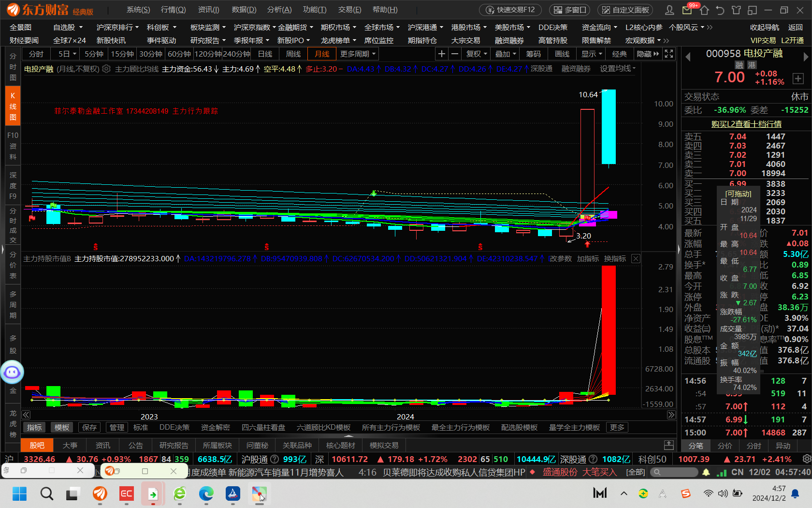Switch to 分时图 view in left sidebar
Screen dimensions: 812x508
[x=13, y=67]
